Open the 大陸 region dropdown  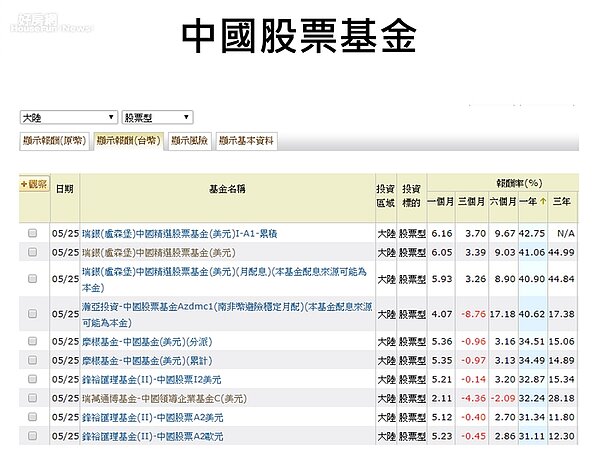pos(68,117)
